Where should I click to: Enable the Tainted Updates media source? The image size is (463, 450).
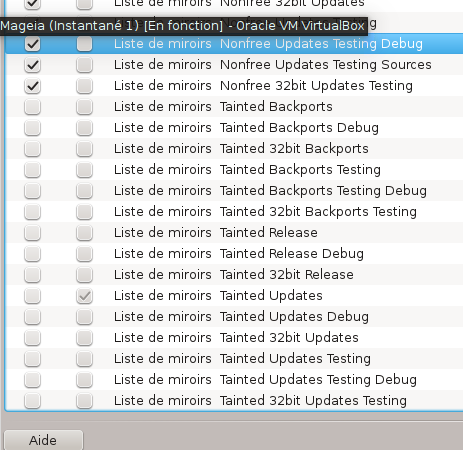coord(33,296)
